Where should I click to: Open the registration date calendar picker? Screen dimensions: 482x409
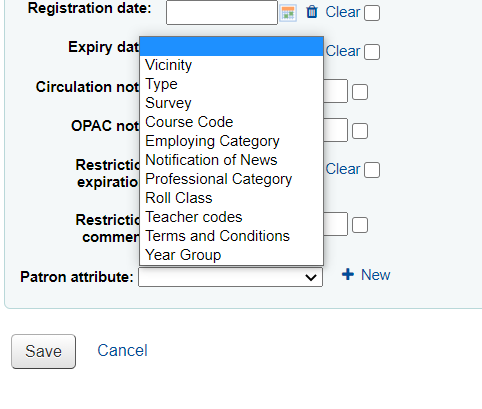click(288, 13)
